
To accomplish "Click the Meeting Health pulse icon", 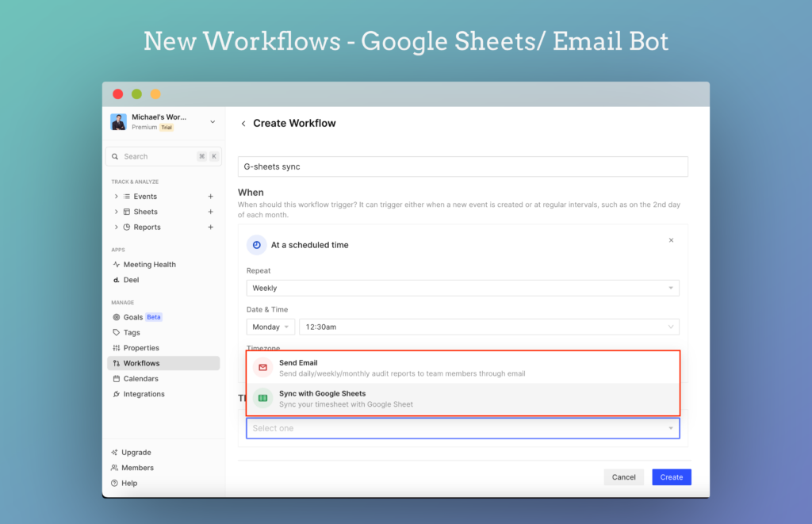I will (x=116, y=264).
